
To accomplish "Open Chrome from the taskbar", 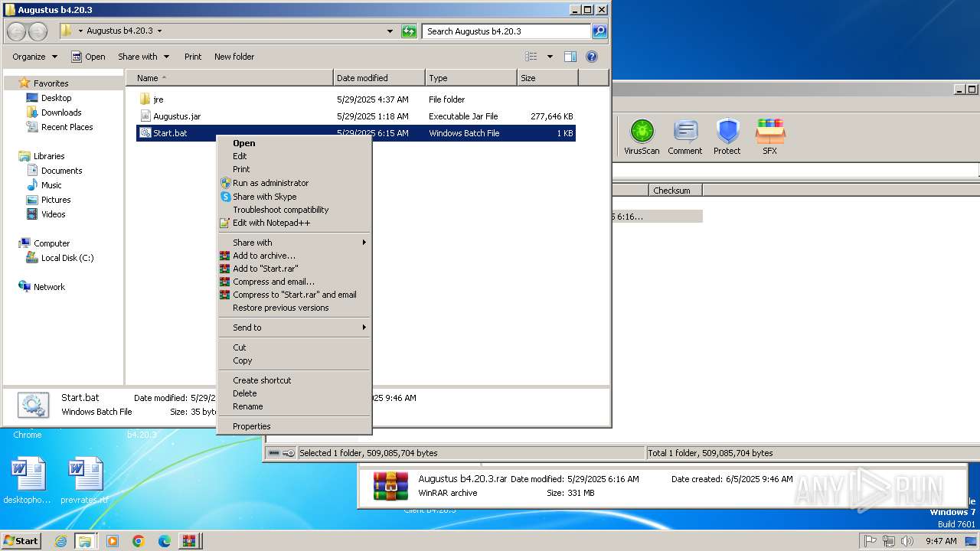I will (x=139, y=541).
